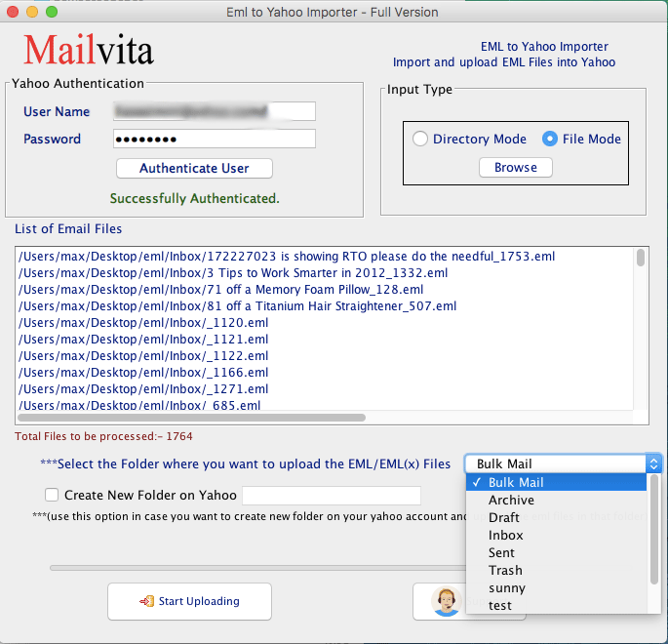Click the Start Uploading button
The height and width of the screenshot is (644, 668).
[x=189, y=601]
